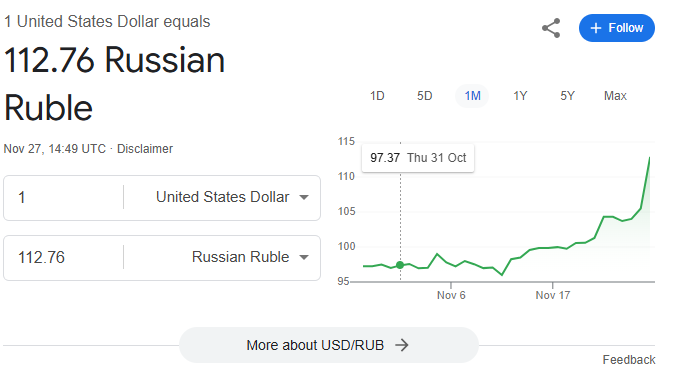Show the 5Y chart range

(x=567, y=96)
